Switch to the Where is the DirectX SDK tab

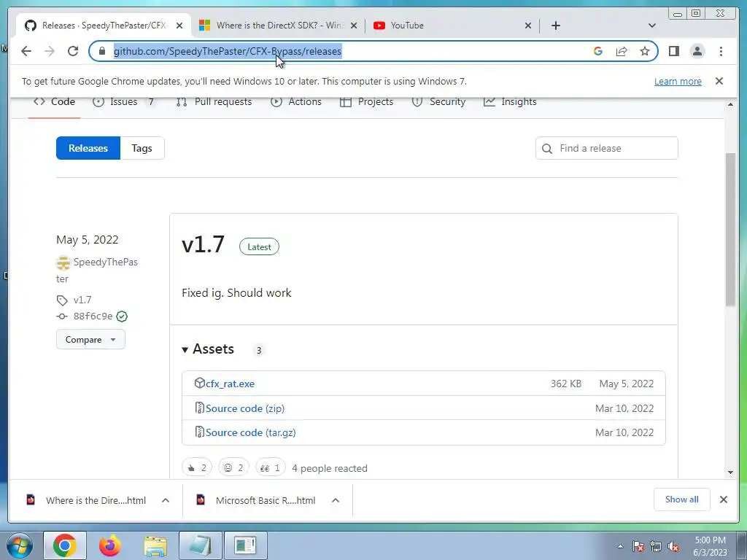278,26
